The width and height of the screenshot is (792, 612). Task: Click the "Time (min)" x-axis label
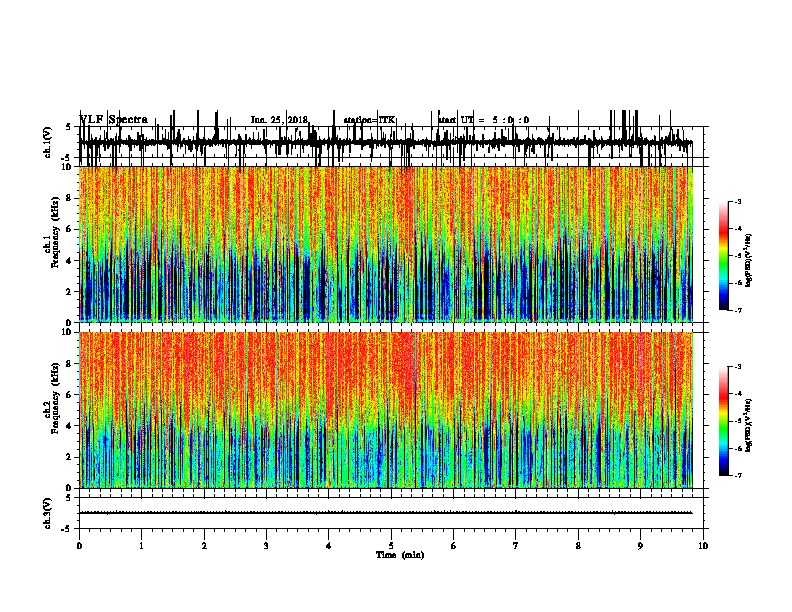click(400, 555)
